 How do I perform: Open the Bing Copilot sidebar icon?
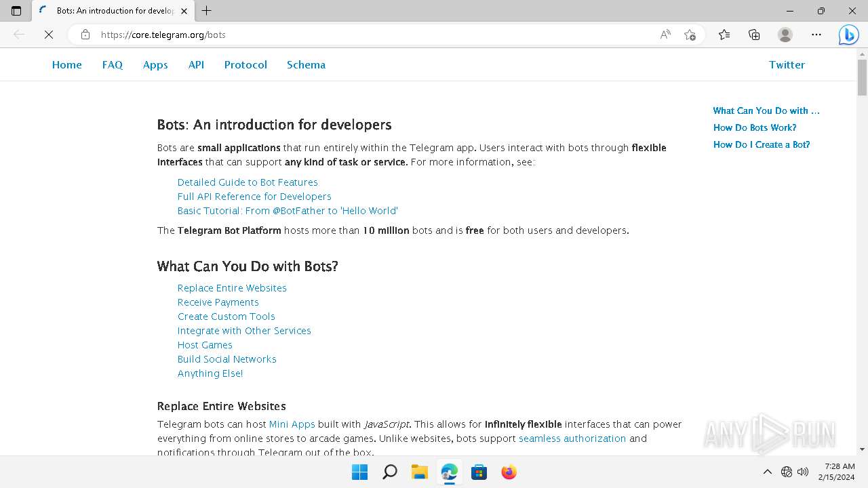point(848,35)
